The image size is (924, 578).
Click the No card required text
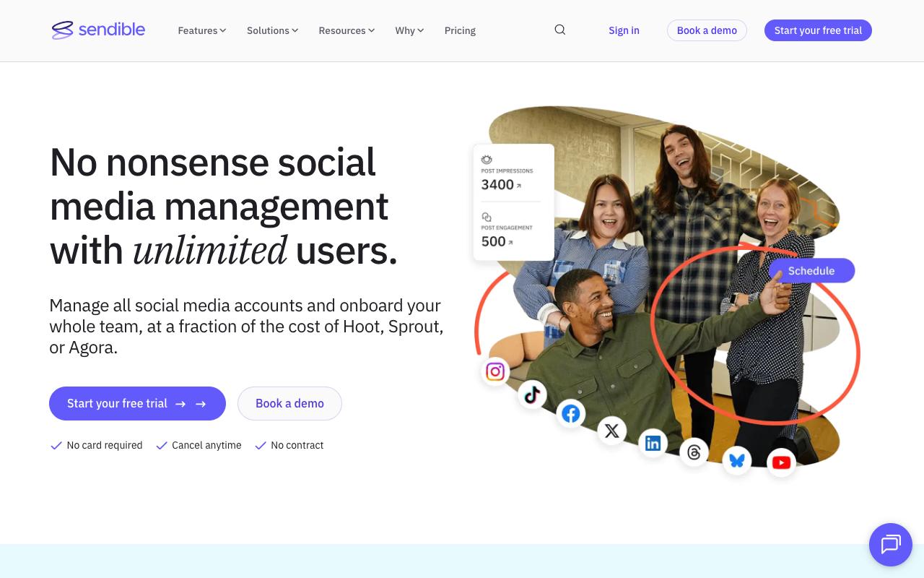pyautogui.click(x=105, y=445)
